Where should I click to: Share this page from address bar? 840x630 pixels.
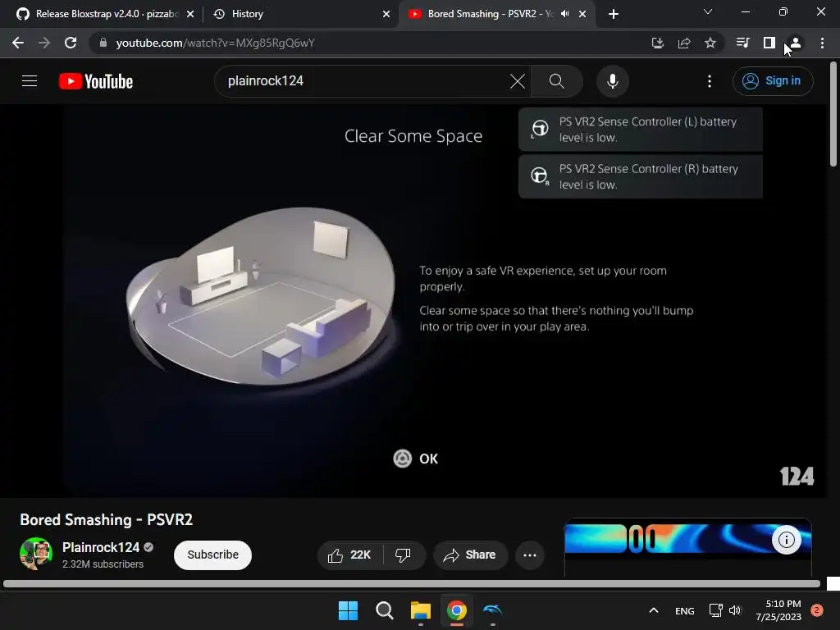click(x=684, y=43)
